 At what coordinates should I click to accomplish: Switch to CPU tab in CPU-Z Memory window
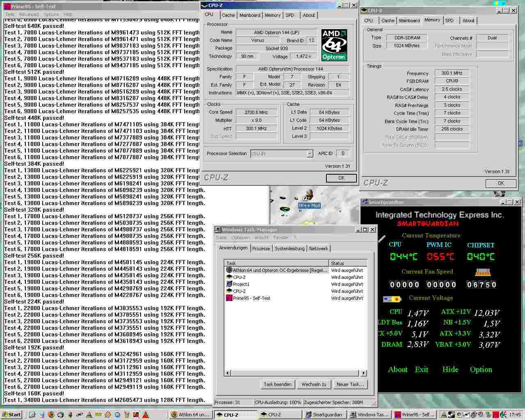click(369, 21)
